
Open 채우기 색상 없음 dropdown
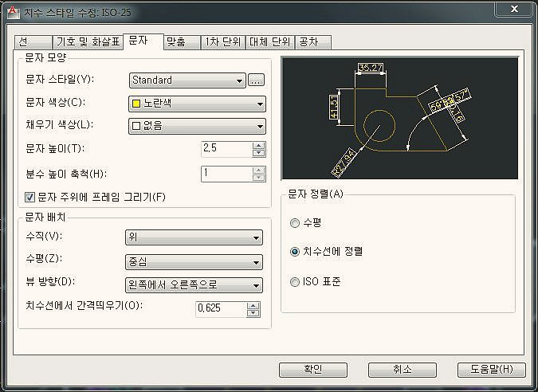[197, 126]
